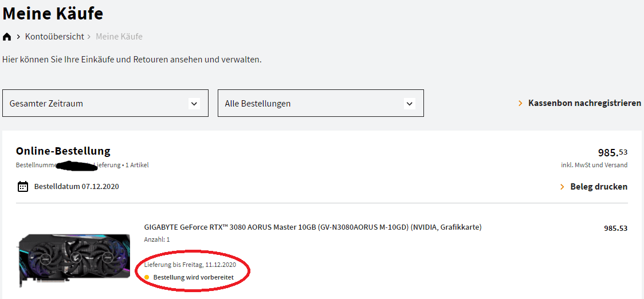This screenshot has height=299, width=644.
Task: Open GIGABYTE GeForce RTX 3080 product title
Action: pyautogui.click(x=313, y=227)
